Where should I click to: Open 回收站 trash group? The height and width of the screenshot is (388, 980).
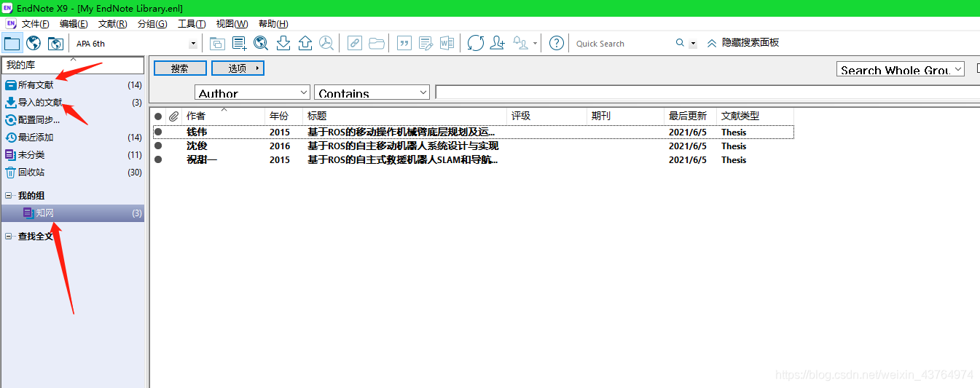tap(73, 173)
